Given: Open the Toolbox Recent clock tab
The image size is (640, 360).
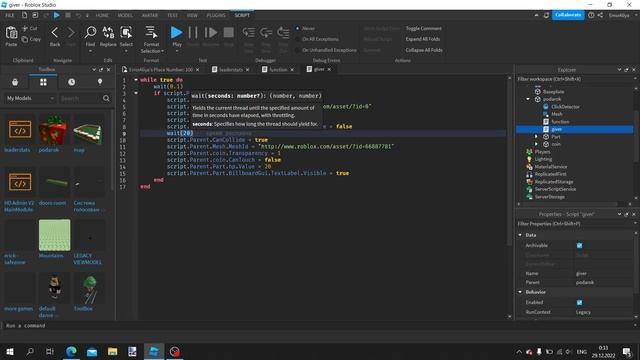Looking at the screenshot, I should click(71, 82).
